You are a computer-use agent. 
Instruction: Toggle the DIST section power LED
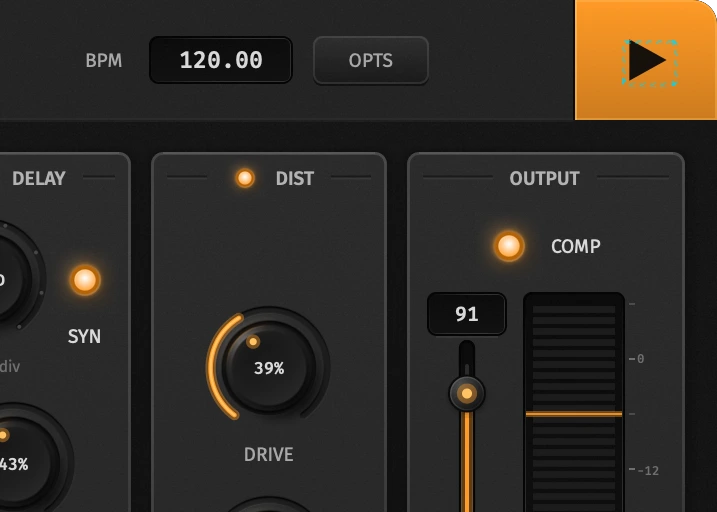point(245,178)
